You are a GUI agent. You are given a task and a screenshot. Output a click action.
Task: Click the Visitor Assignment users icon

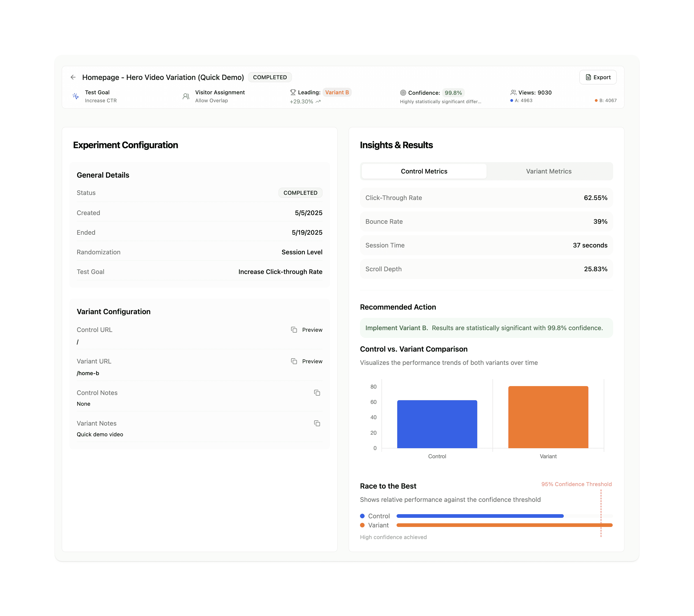(x=186, y=96)
